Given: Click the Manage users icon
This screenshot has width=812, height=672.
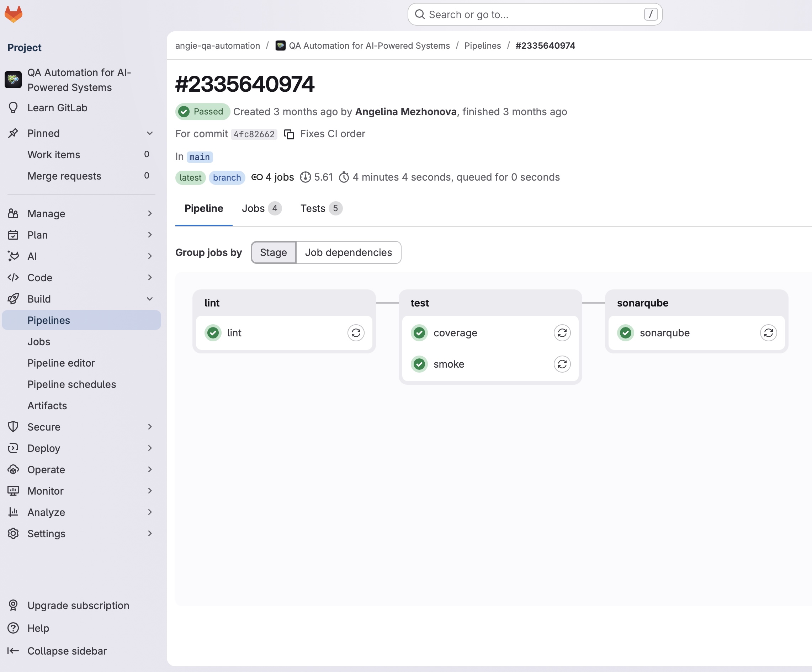Looking at the screenshot, I should [x=13, y=214].
